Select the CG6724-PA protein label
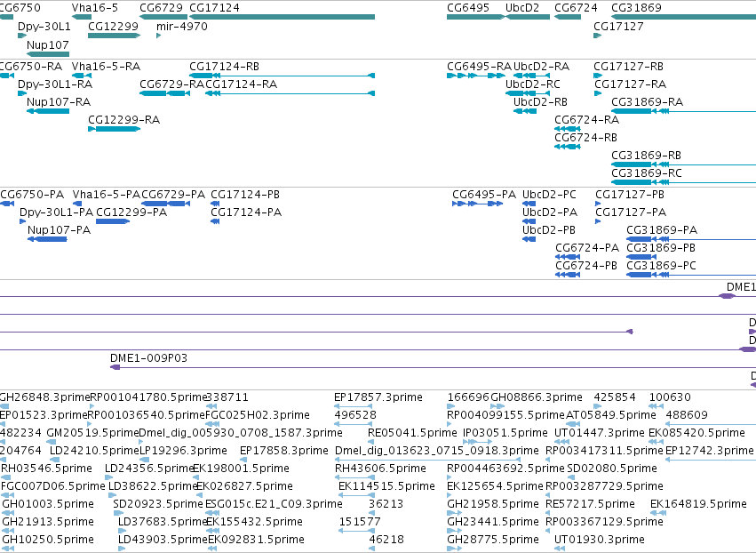756x553 pixels. (x=587, y=248)
